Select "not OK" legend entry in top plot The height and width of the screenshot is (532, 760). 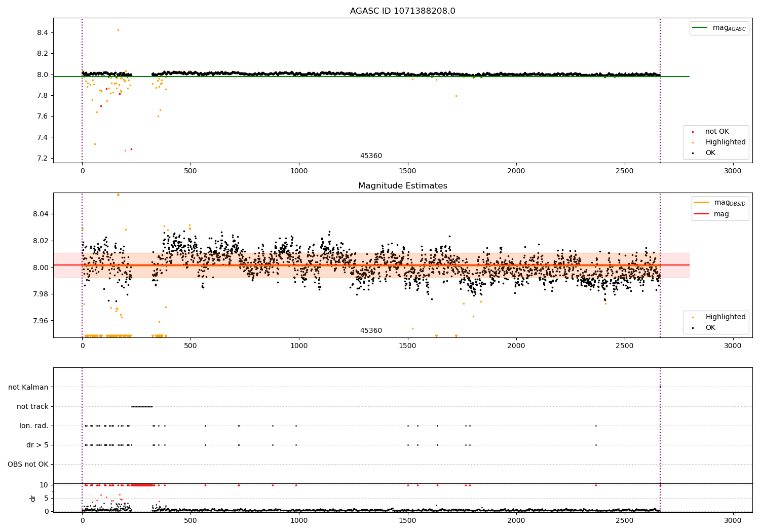(x=717, y=131)
